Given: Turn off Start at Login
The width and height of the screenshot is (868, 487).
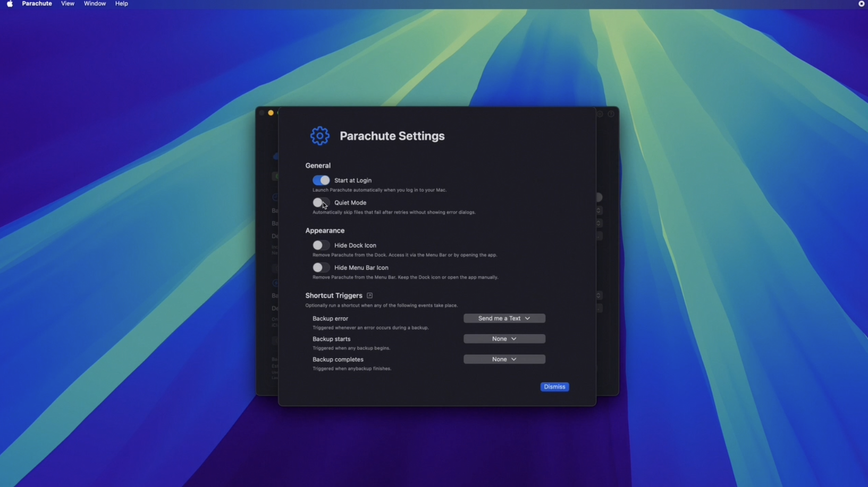Looking at the screenshot, I should (321, 181).
